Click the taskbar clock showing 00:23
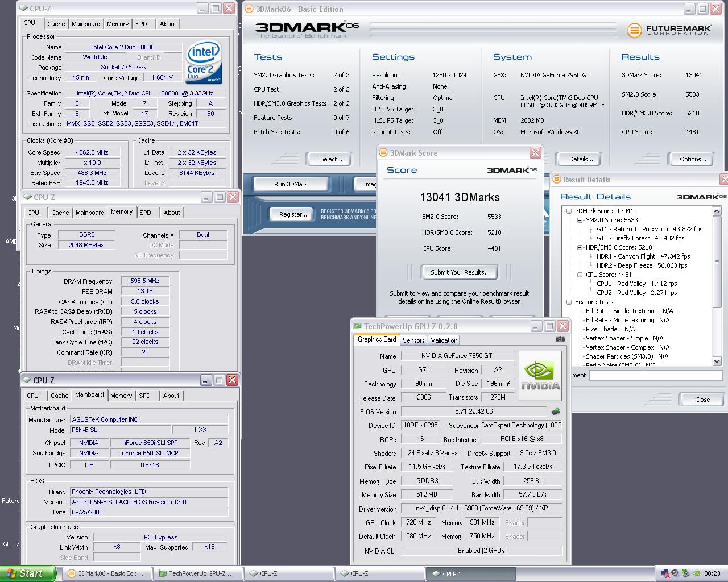The height and width of the screenshot is (582, 728). click(712, 573)
